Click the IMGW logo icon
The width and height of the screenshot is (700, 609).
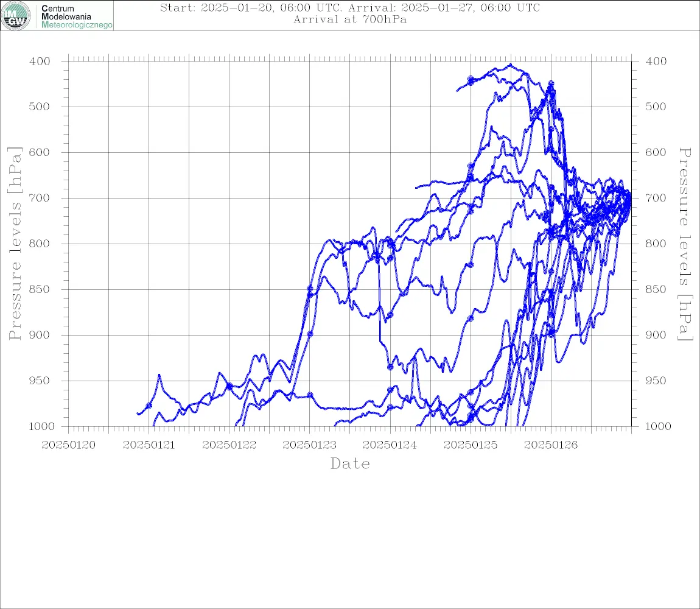(16, 16)
